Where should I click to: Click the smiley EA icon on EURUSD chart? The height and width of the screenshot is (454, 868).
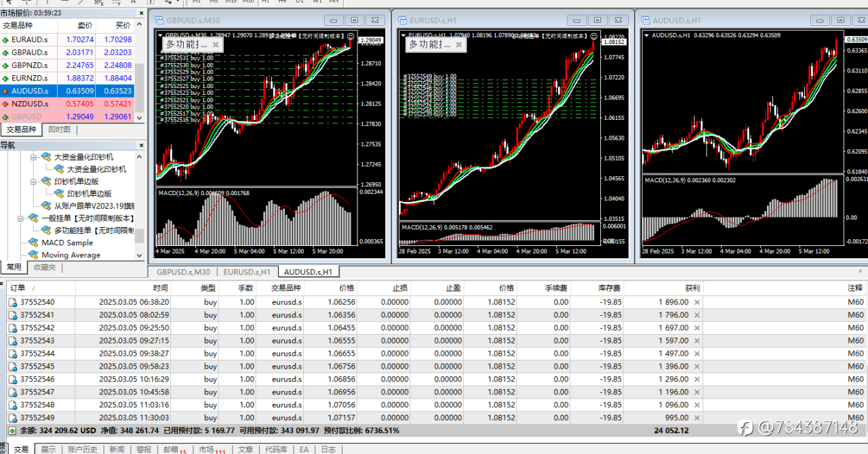coord(594,35)
